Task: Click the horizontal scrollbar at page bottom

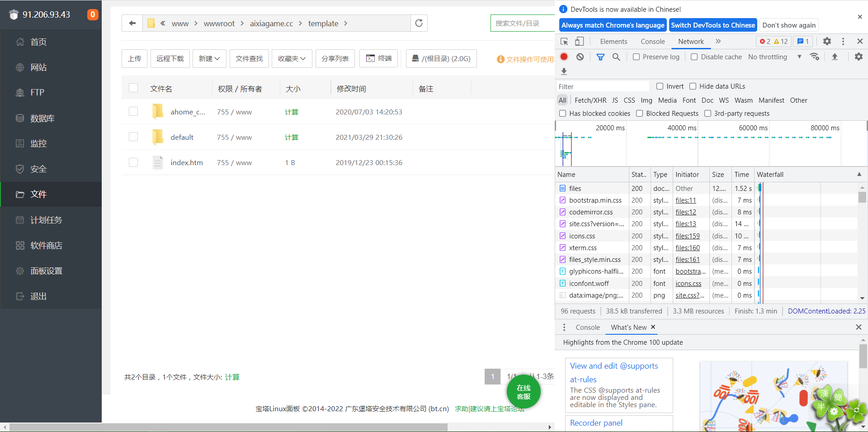Action: 228,427
